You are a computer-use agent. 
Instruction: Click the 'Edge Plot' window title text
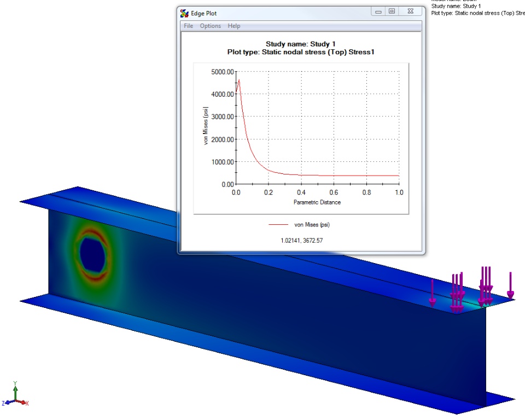coord(204,13)
